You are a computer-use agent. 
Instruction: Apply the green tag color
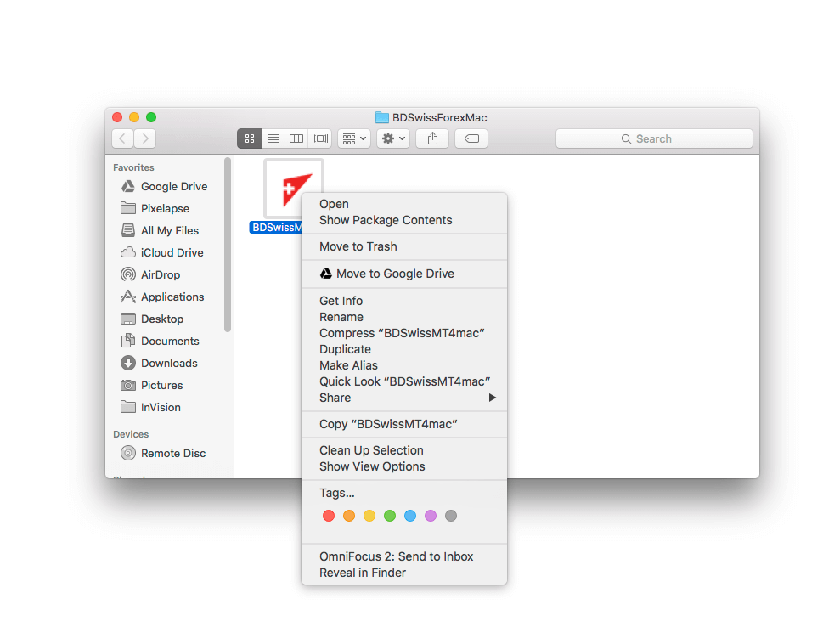pyautogui.click(x=390, y=516)
